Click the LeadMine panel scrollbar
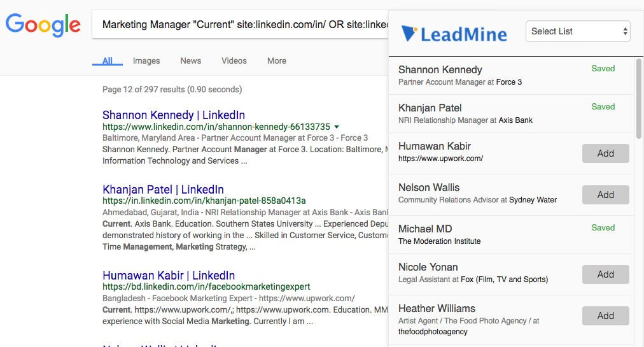644x347 pixels. point(639,99)
